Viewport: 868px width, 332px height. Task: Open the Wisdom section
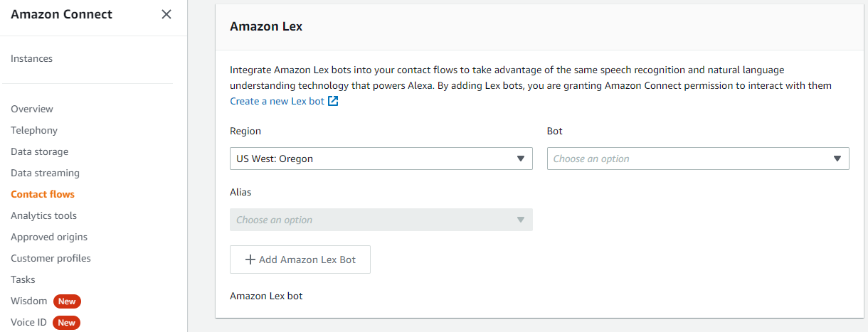point(28,301)
